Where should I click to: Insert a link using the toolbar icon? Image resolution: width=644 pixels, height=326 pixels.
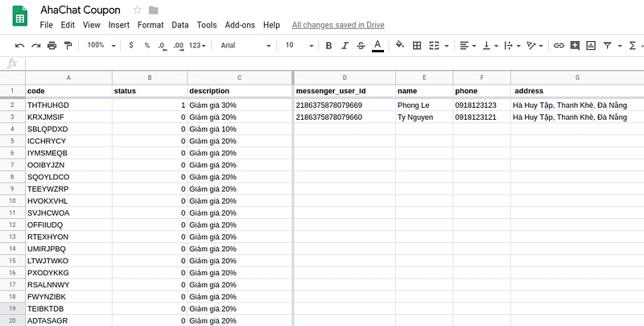pos(558,46)
